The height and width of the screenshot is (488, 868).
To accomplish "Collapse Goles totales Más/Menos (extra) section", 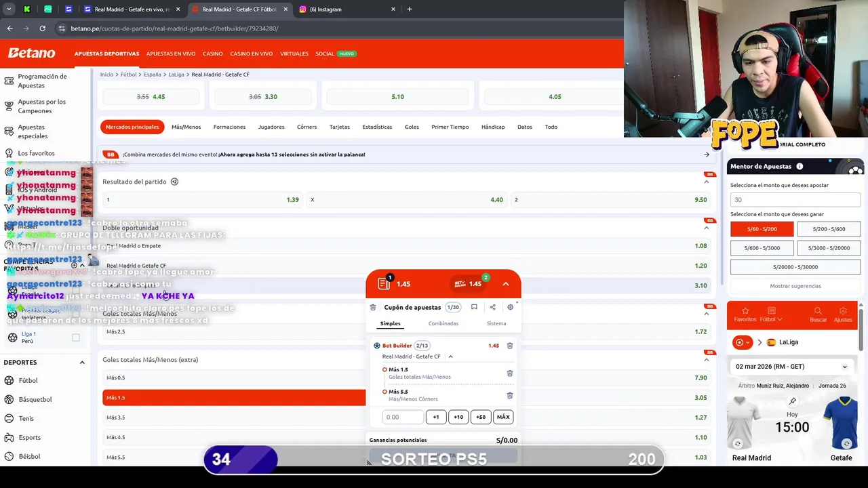I will pos(706,360).
